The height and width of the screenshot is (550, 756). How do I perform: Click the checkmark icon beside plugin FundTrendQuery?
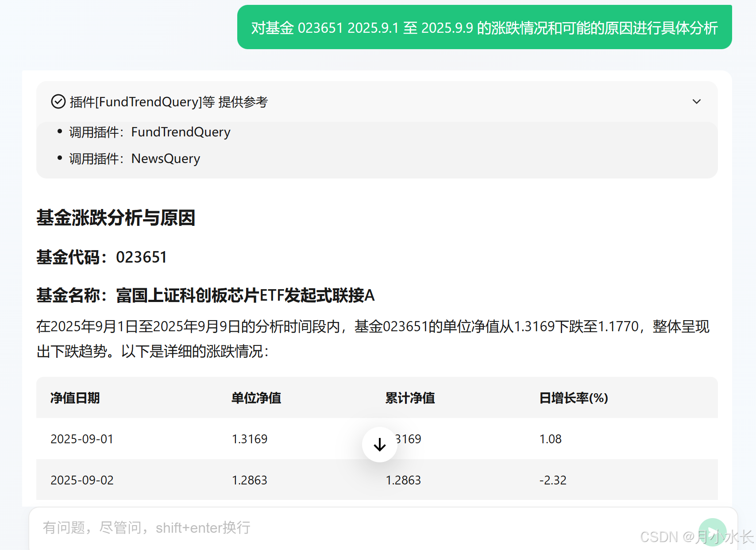tap(58, 102)
